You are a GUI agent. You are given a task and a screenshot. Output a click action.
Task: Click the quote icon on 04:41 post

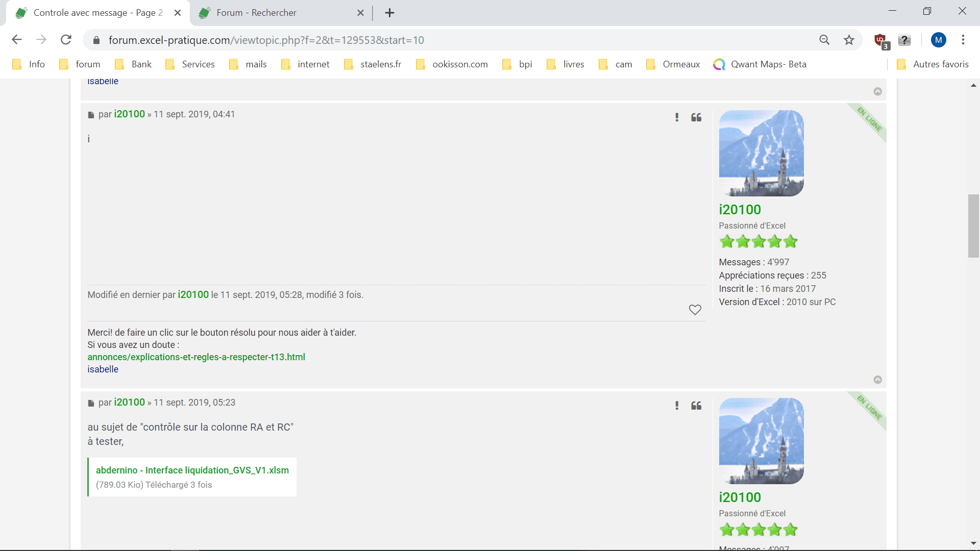(x=696, y=117)
